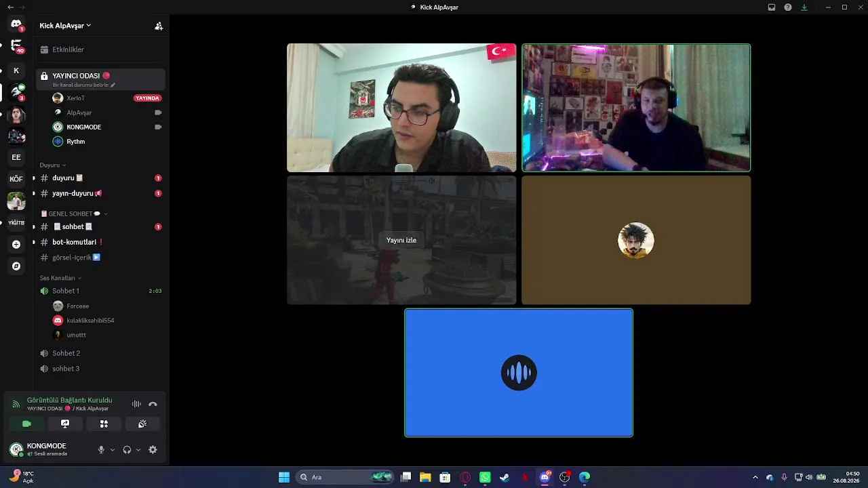
Task: Open File Explorer from the taskbar
Action: pos(425,477)
